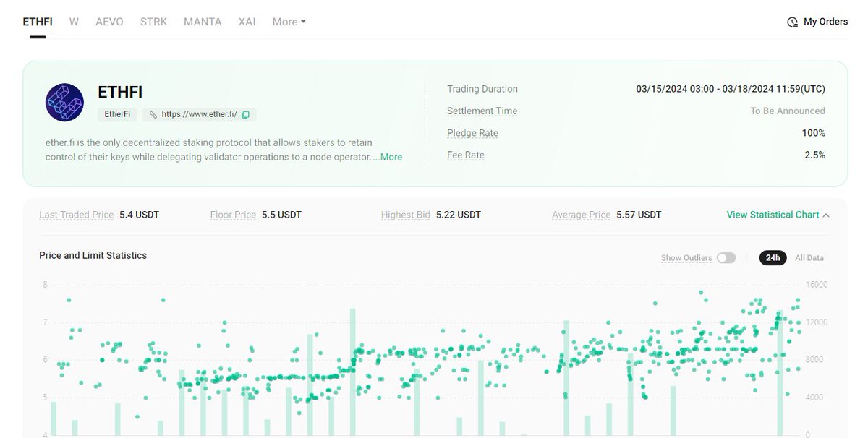Select the 24h range button
Viewport: 868px width, 438px height.
click(x=773, y=258)
